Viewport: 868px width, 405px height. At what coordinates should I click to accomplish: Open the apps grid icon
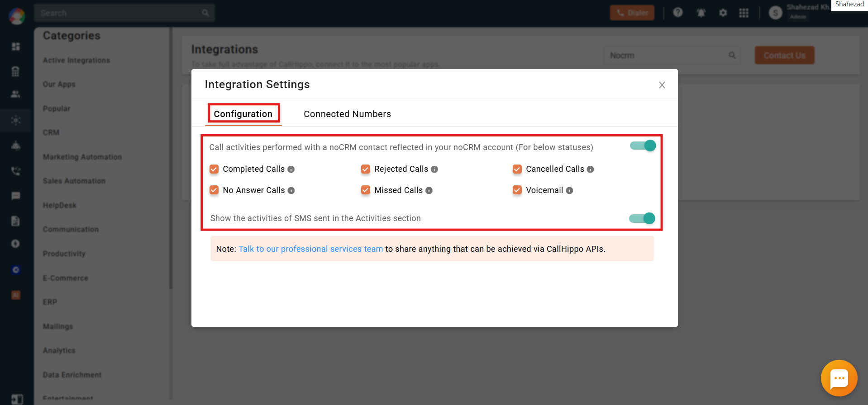tap(744, 13)
